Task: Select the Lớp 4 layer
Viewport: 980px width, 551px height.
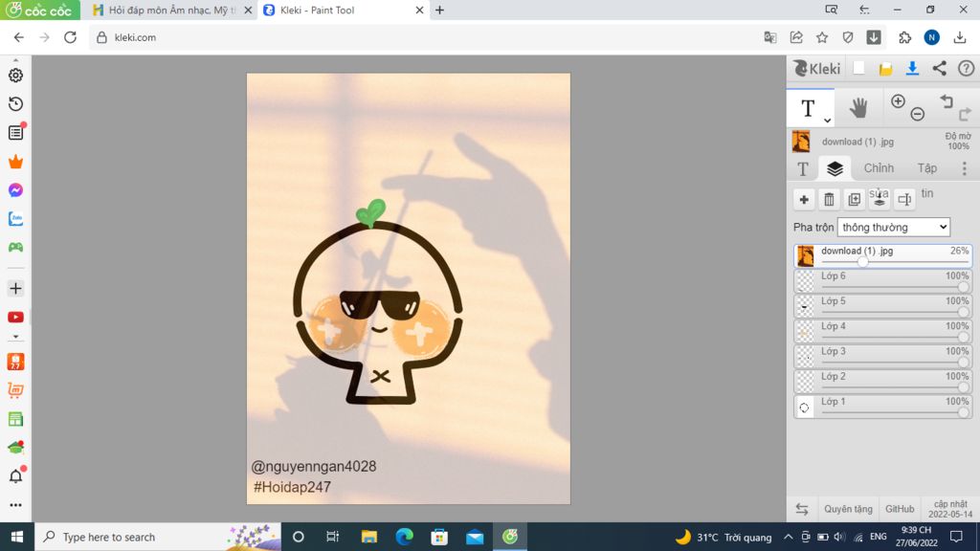Action: tap(882, 331)
